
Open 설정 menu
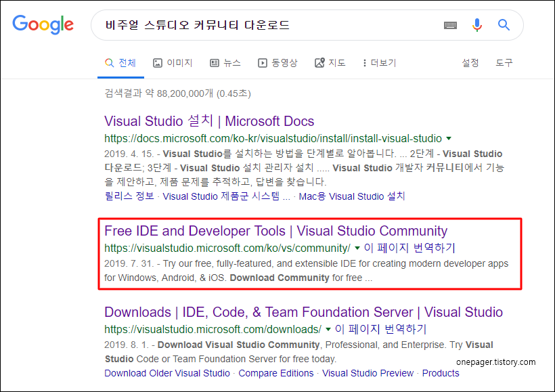[x=470, y=63]
